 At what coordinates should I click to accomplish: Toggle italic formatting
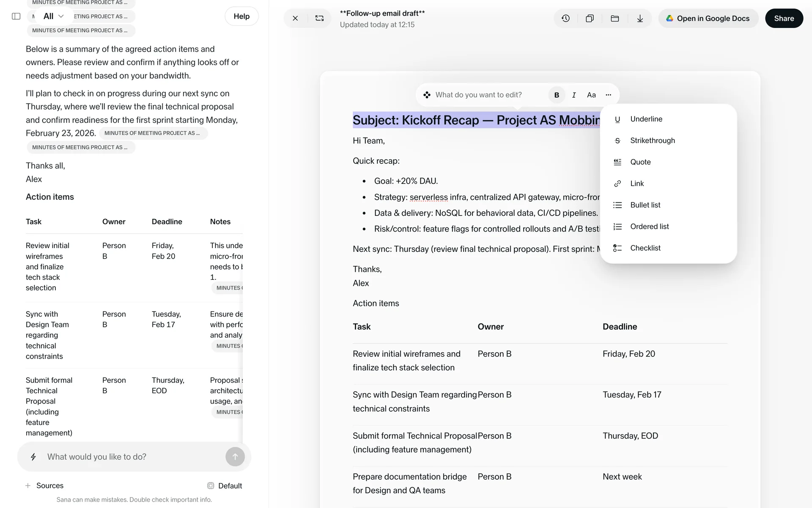coord(574,95)
